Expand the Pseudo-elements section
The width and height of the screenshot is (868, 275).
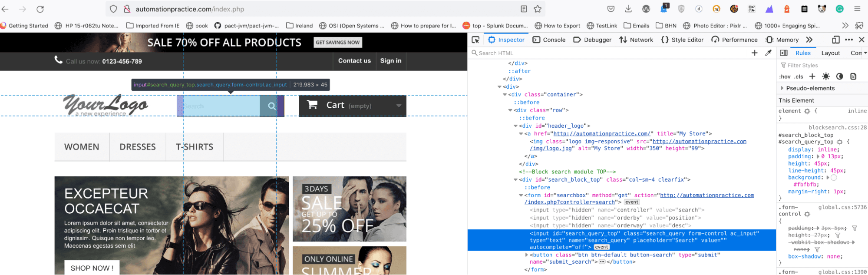pyautogui.click(x=782, y=88)
